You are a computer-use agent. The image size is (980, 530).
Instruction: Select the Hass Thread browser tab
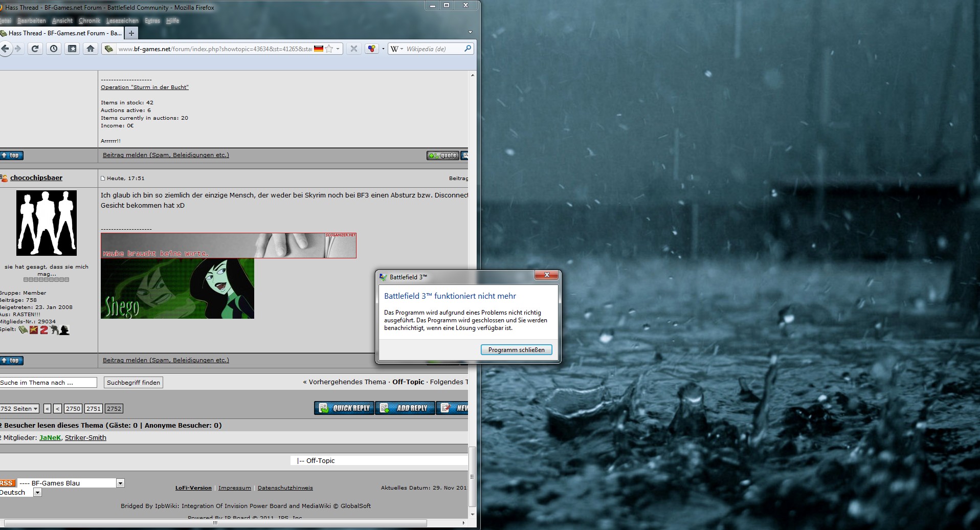click(62, 33)
